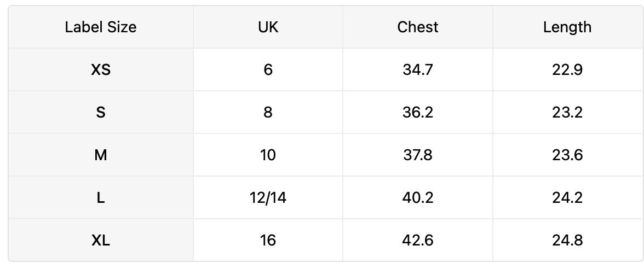Select the chest value 34.7
The width and height of the screenshot is (644, 269).
tap(418, 70)
